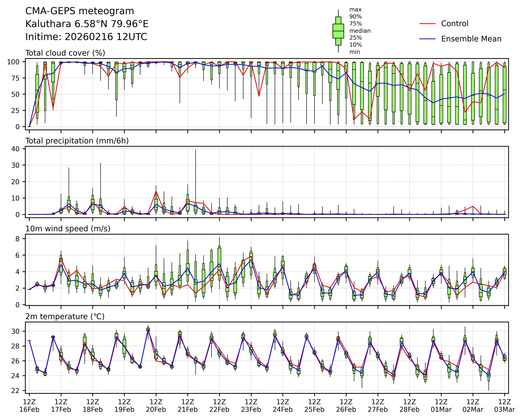Screen dimensions: 522x420
Task: Click the Total cloud cover panel title
Action: (x=65, y=53)
